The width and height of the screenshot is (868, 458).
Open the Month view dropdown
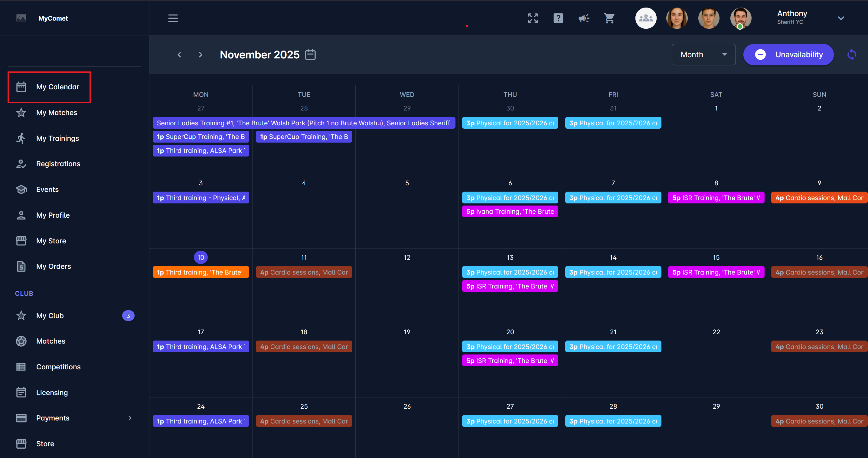[703, 54]
